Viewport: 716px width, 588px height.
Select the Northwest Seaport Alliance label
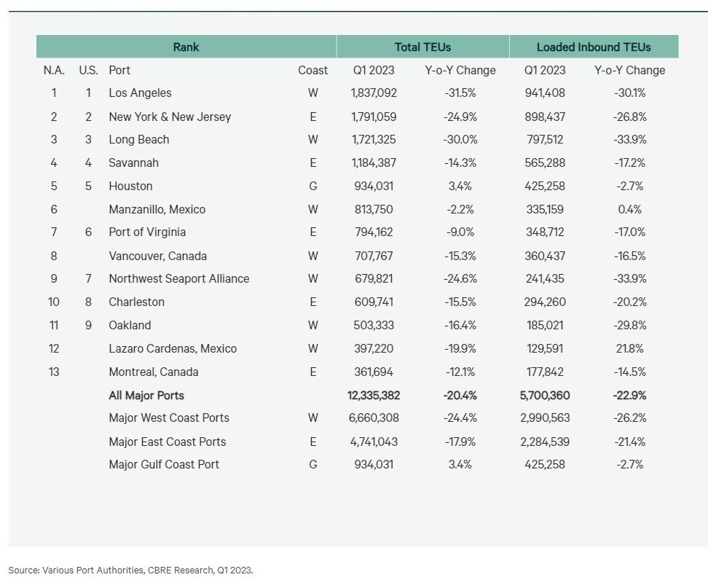pos(178,279)
